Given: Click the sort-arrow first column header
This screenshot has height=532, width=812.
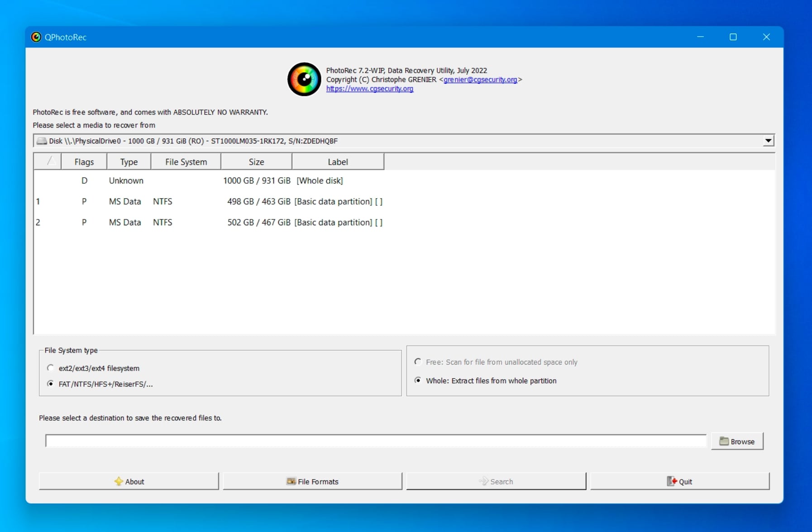Looking at the screenshot, I should tap(48, 162).
